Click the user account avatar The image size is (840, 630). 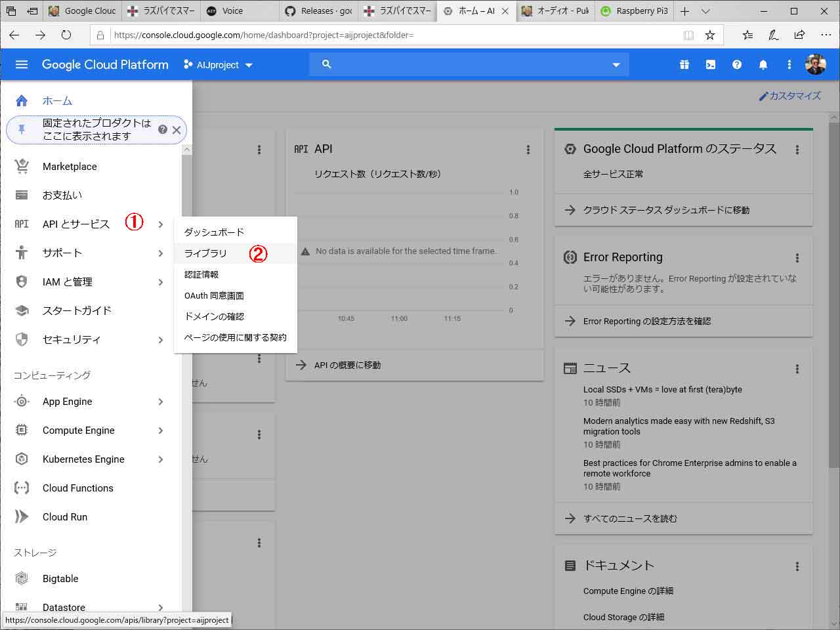pos(816,64)
